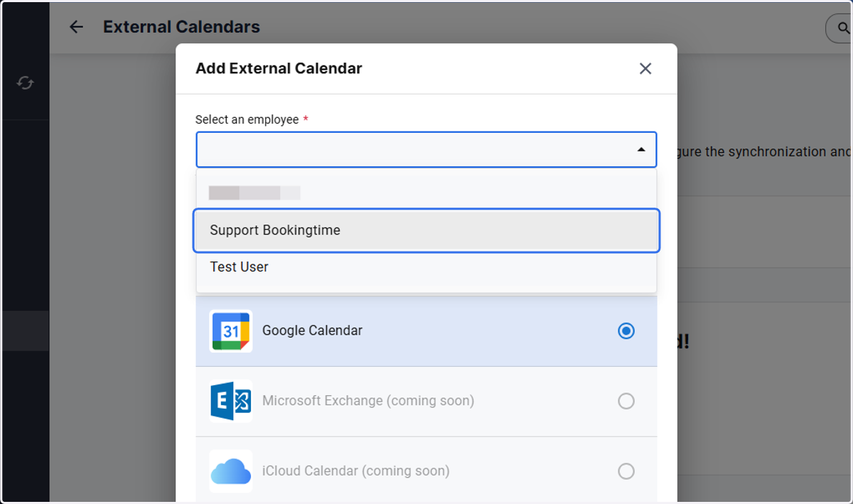Click the iCloud Calendar cloud icon
The height and width of the screenshot is (504, 853).
point(231,471)
